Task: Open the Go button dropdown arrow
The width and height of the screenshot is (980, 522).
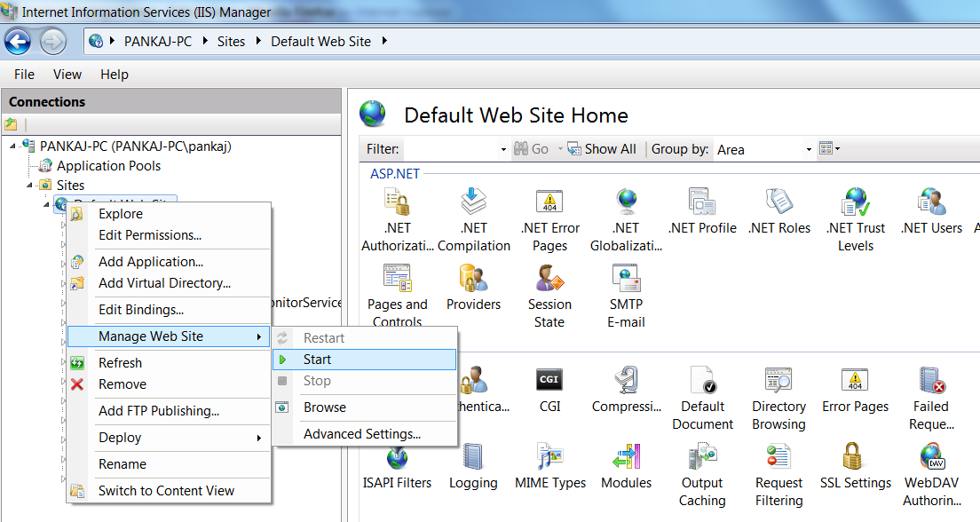Action: (560, 149)
